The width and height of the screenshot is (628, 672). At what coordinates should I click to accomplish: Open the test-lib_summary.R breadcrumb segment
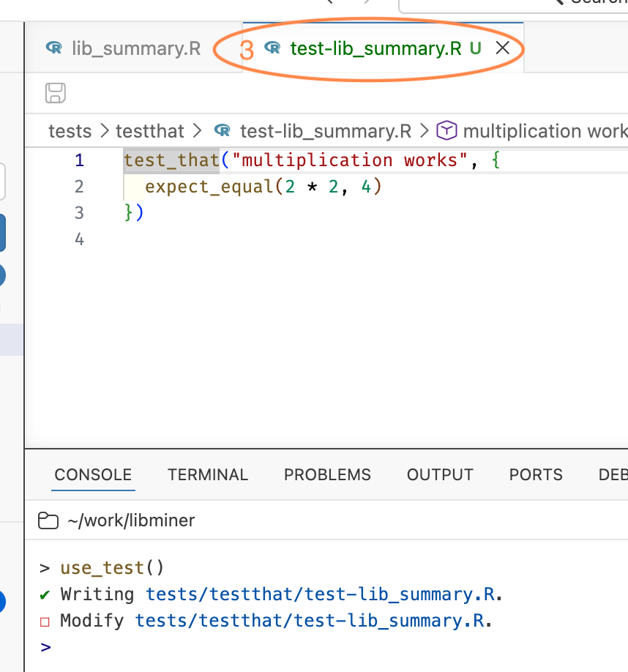[x=326, y=131]
